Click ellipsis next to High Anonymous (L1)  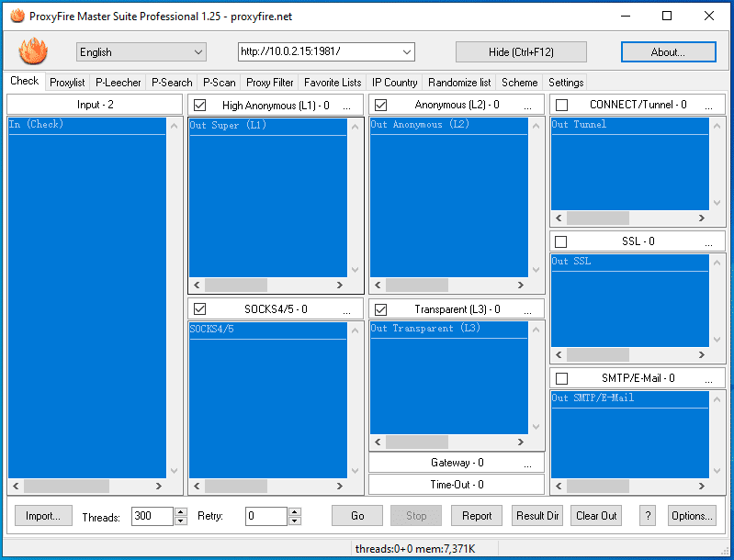(346, 106)
